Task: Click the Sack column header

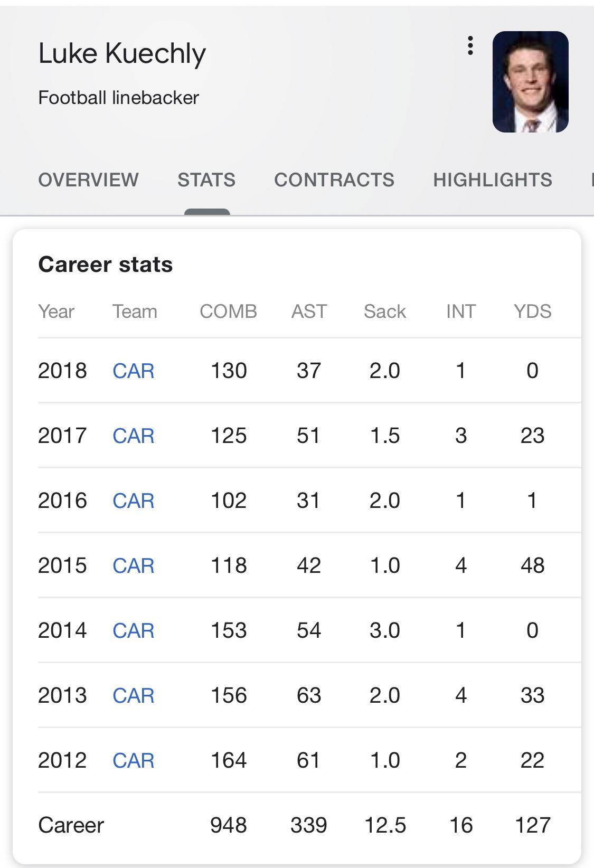Action: [385, 312]
